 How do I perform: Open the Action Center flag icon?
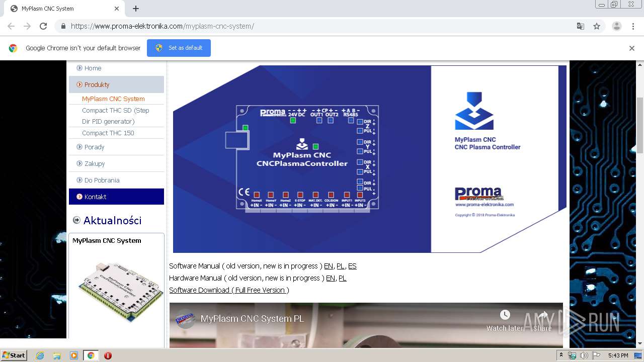[x=596, y=355]
